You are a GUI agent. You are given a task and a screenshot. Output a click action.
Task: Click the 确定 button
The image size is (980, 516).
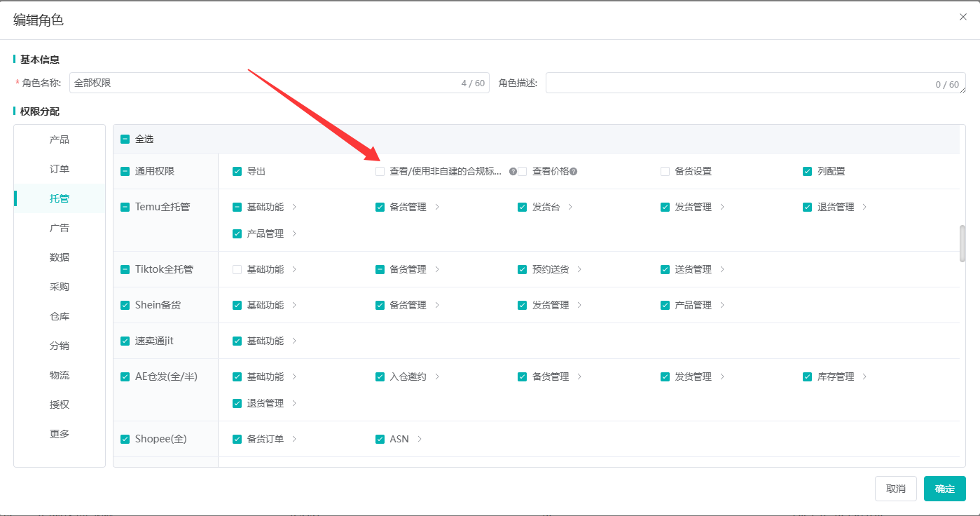click(x=945, y=489)
